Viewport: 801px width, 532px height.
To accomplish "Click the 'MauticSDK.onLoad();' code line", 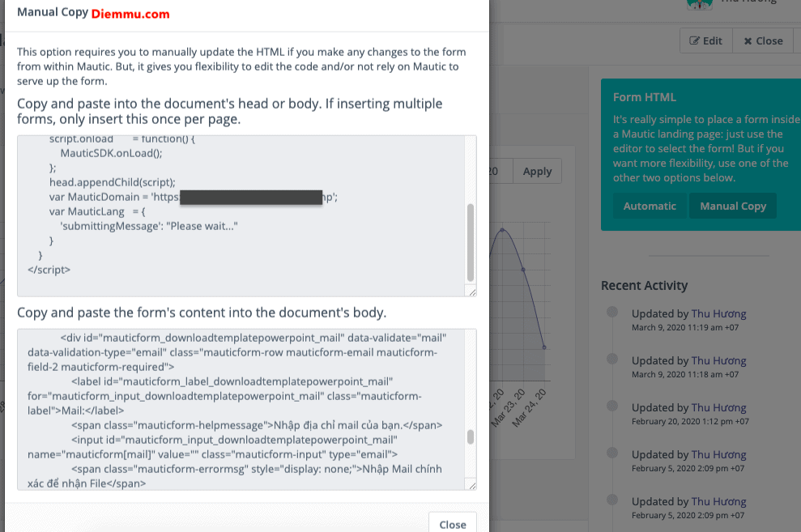I will click(111, 153).
